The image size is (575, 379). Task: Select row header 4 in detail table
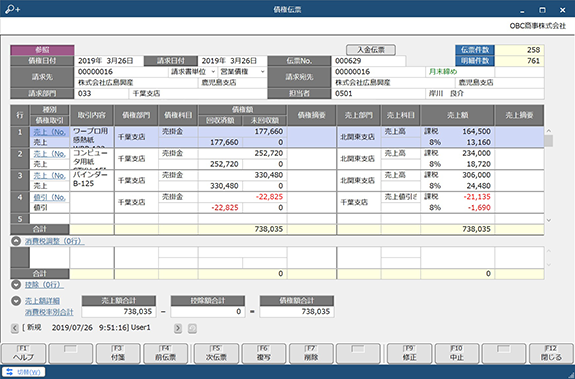[x=20, y=202]
